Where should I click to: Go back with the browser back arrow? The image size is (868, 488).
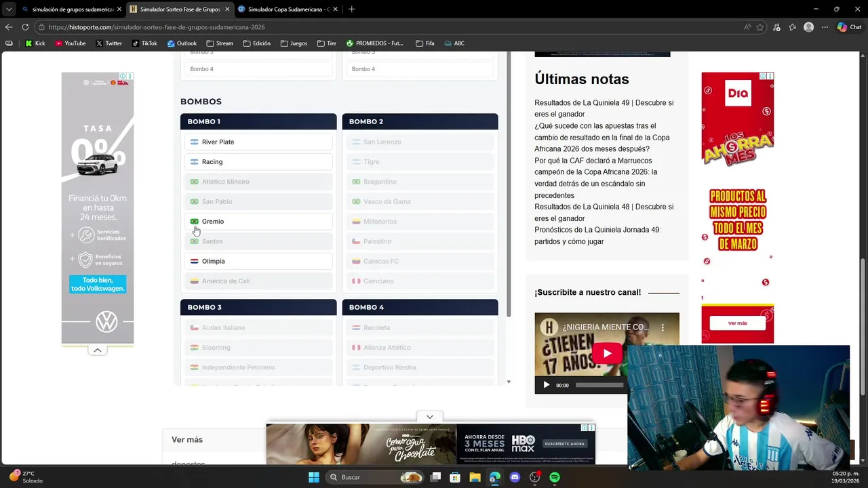[x=9, y=27]
